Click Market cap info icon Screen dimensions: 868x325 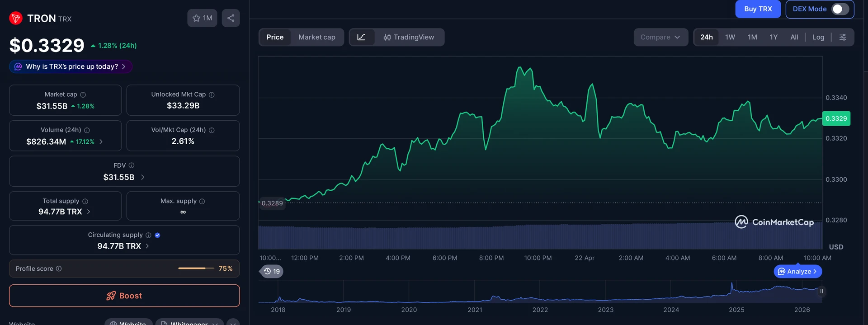coord(83,94)
